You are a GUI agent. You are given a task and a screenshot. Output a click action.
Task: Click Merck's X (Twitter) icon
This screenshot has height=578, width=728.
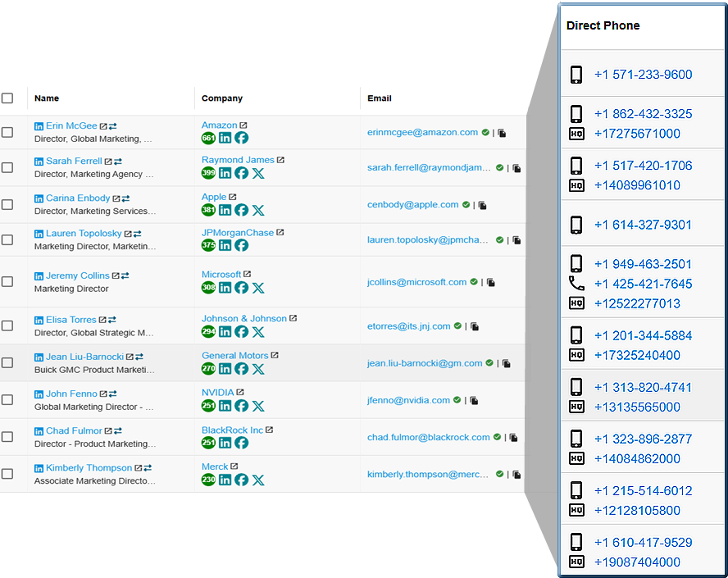point(258,480)
